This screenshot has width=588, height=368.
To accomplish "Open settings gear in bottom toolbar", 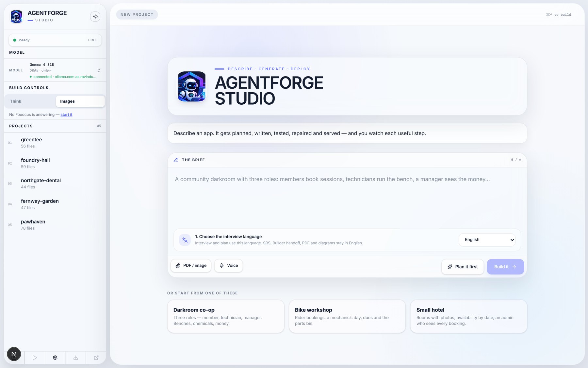I will pyautogui.click(x=55, y=358).
